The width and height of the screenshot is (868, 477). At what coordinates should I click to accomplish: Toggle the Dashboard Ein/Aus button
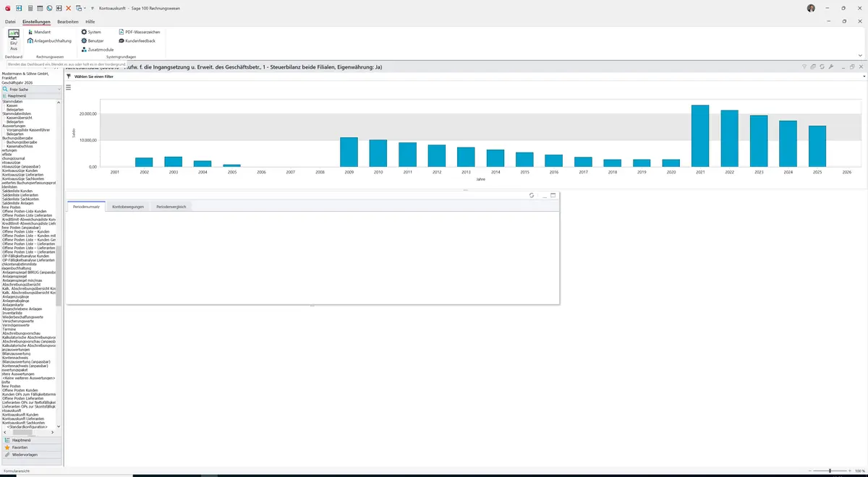pos(14,40)
